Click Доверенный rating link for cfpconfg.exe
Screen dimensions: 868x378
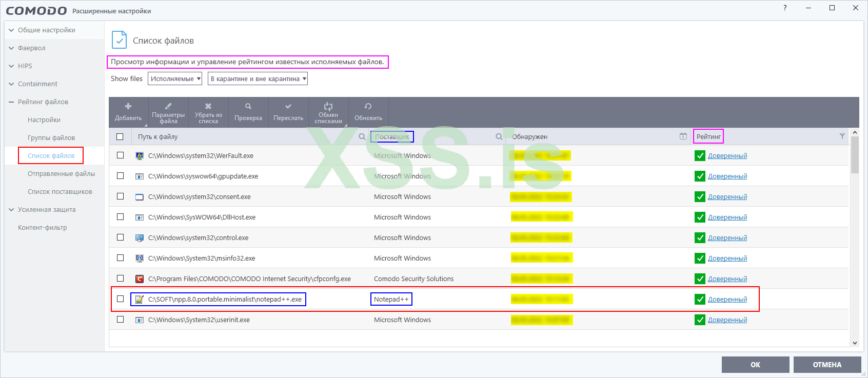tap(727, 279)
